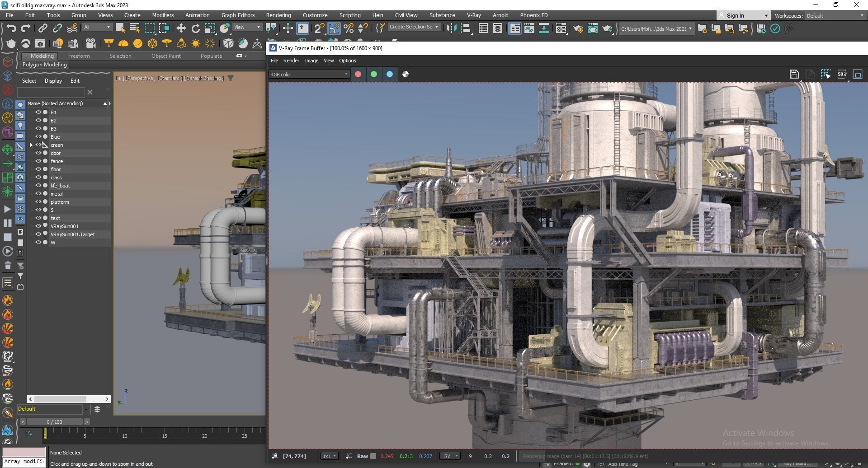Viewport: 868px width, 468px height.
Task: Sort by the Name column header
Action: (66, 103)
